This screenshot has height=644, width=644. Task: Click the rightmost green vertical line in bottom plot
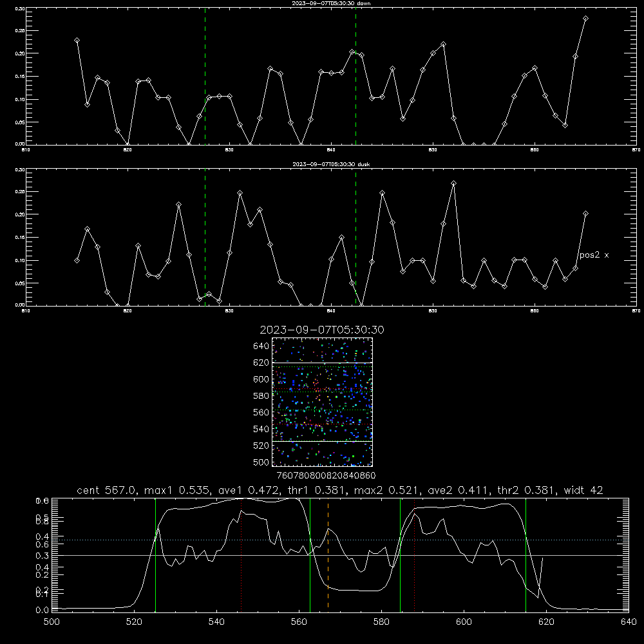tap(526, 554)
